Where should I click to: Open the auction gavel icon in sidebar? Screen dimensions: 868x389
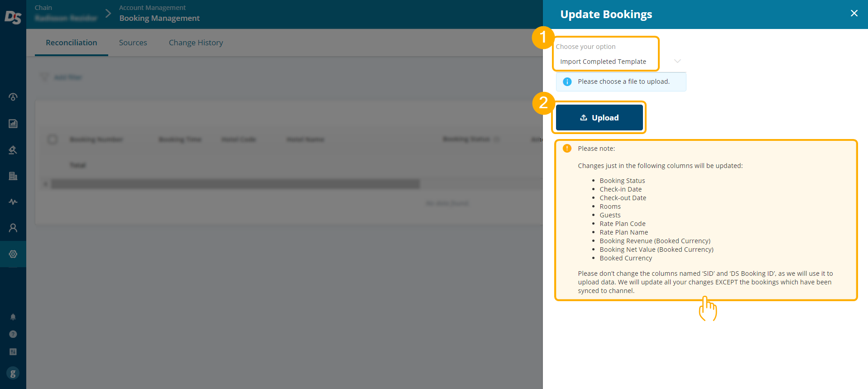click(x=13, y=150)
